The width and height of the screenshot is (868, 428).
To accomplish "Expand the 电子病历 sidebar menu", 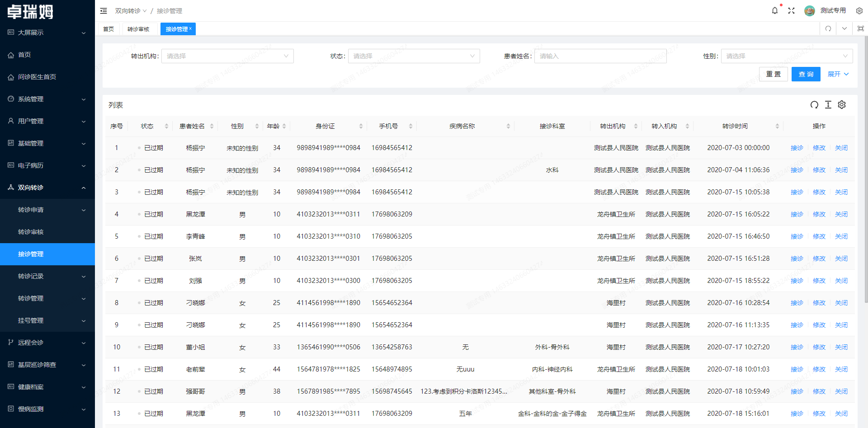I will click(47, 165).
